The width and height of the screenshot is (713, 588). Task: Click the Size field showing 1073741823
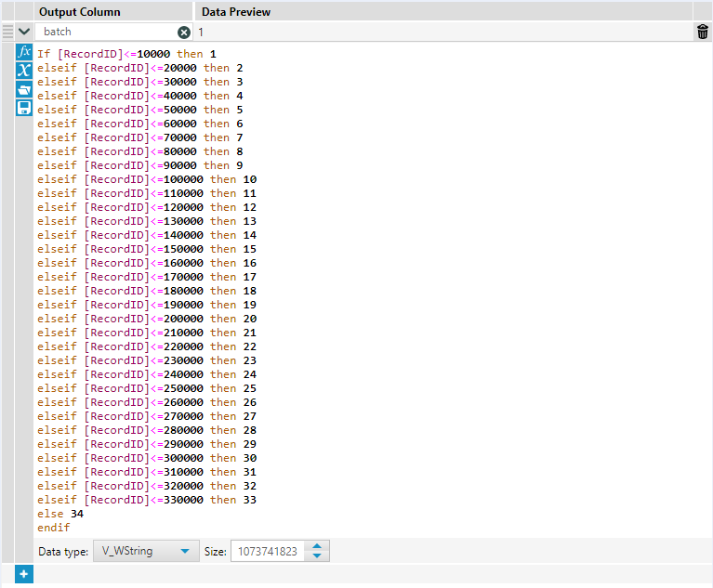[x=268, y=551]
